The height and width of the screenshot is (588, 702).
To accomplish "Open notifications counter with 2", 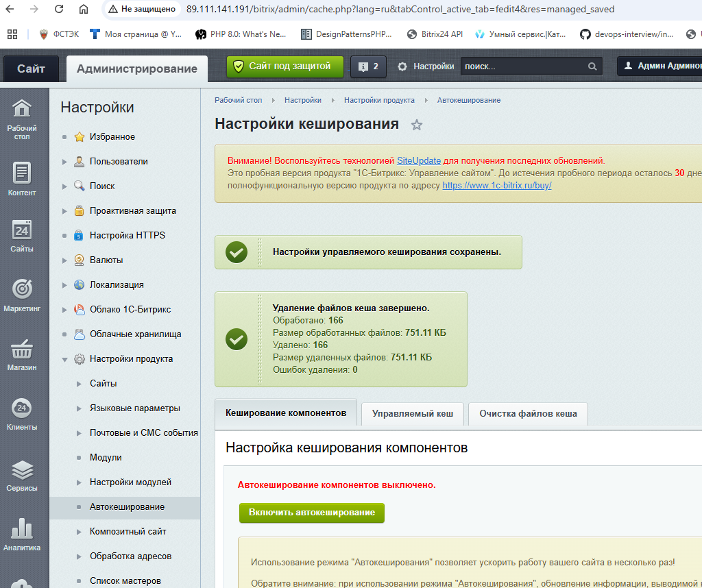I will click(x=368, y=66).
